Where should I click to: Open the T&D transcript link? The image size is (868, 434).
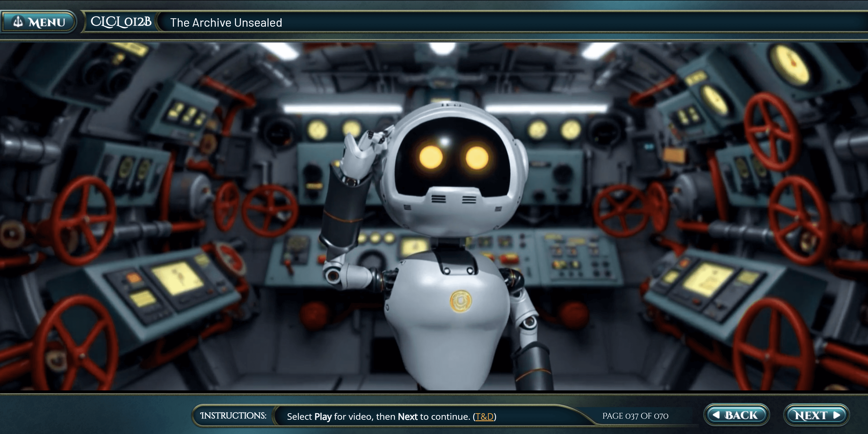click(x=484, y=417)
